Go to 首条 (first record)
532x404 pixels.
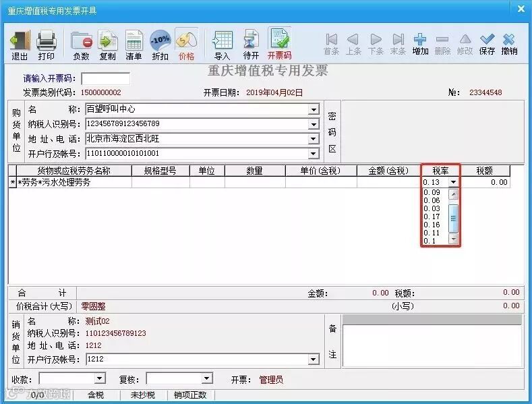coord(332,45)
